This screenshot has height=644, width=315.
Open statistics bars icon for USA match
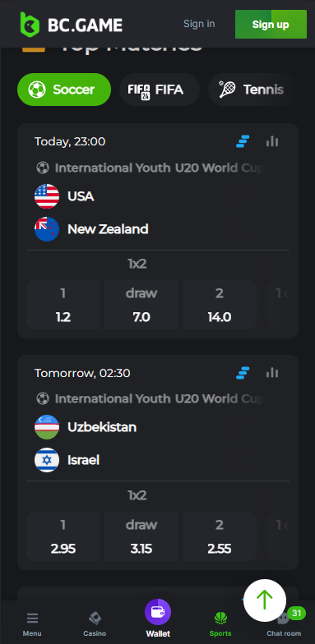click(272, 141)
